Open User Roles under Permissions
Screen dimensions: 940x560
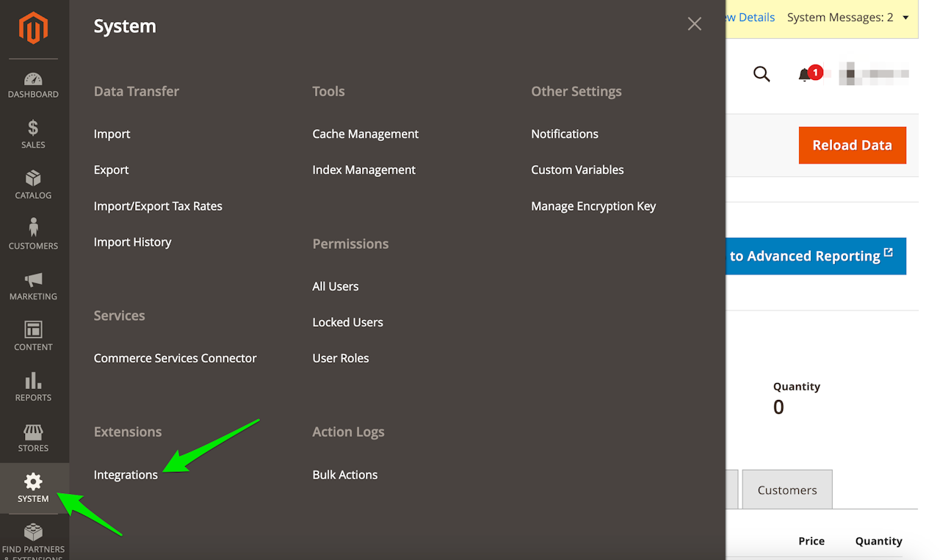(340, 358)
